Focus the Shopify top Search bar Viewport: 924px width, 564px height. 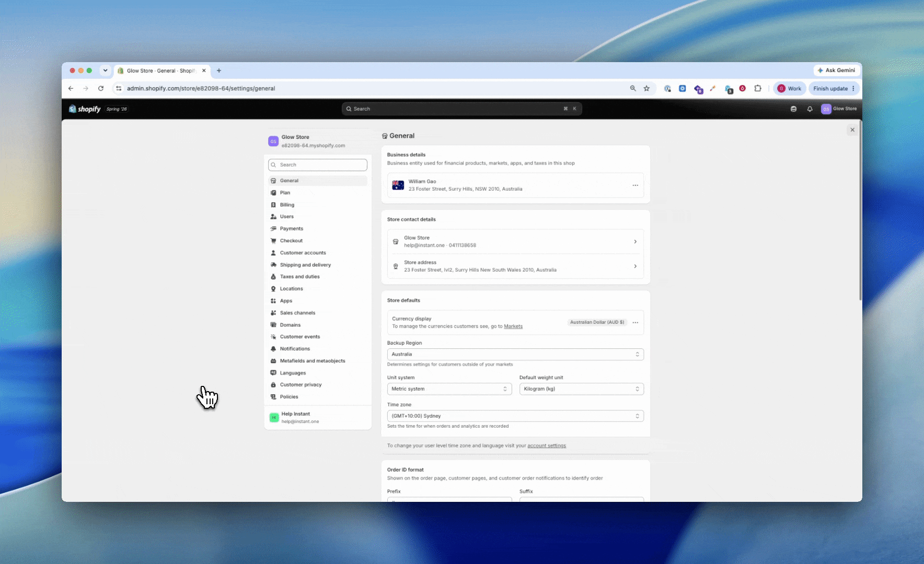pyautogui.click(x=461, y=109)
